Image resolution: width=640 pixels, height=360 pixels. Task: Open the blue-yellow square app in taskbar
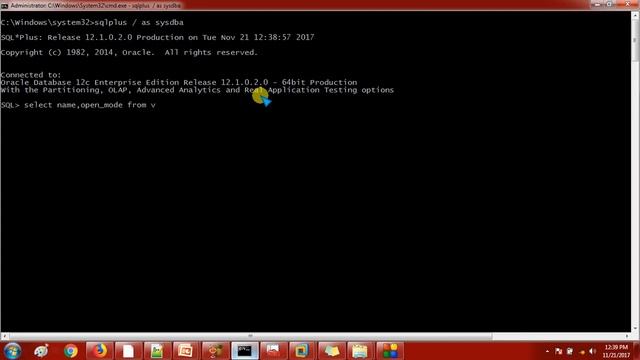[x=302, y=351]
